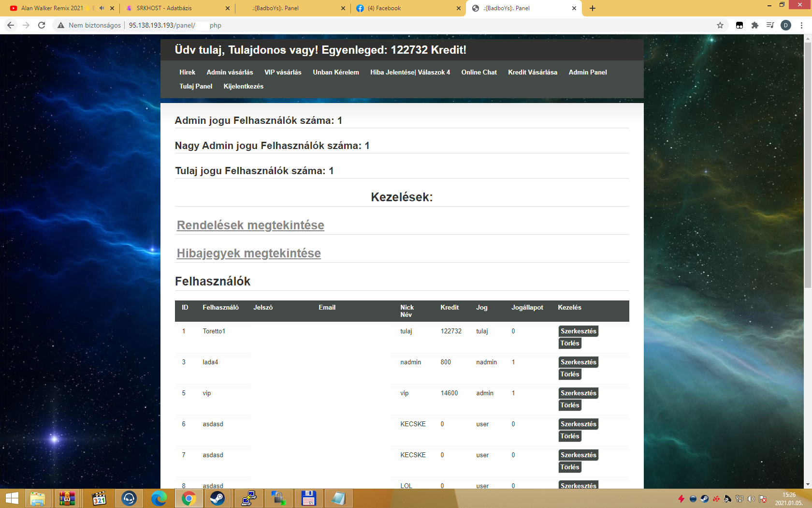
Task: Select the '14600' kredit cell
Action: point(449,393)
